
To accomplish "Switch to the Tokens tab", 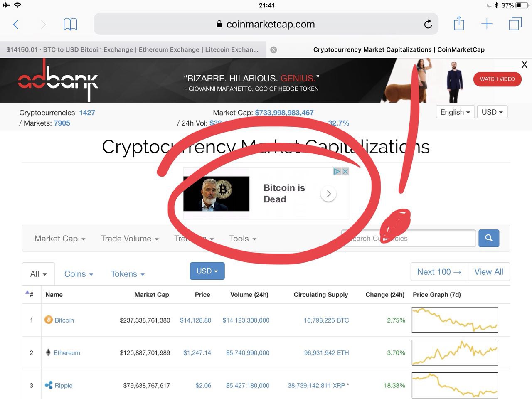I will [x=128, y=274].
